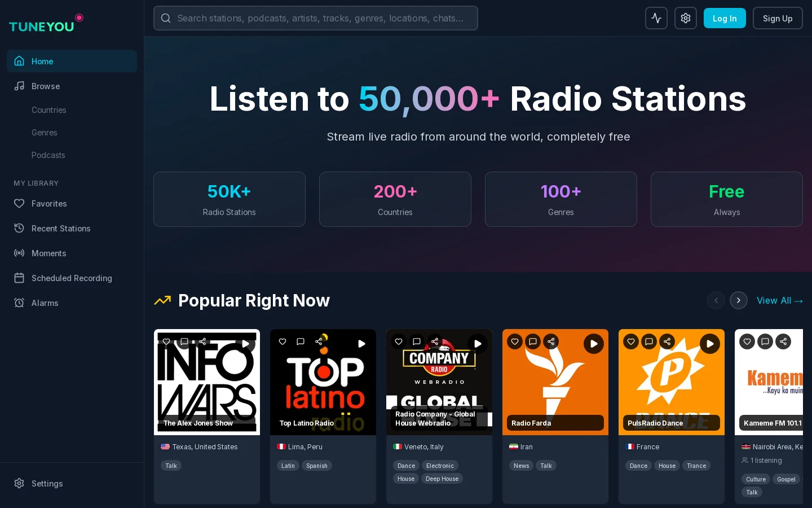Favorite the Radio Farda station
Image resolution: width=812 pixels, height=508 pixels.
(515, 341)
